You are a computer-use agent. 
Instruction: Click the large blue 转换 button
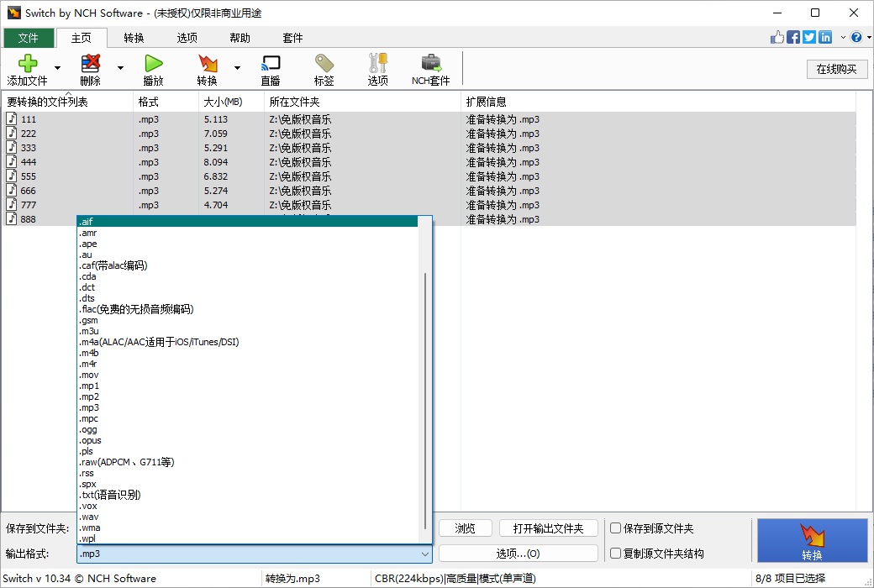coord(812,541)
